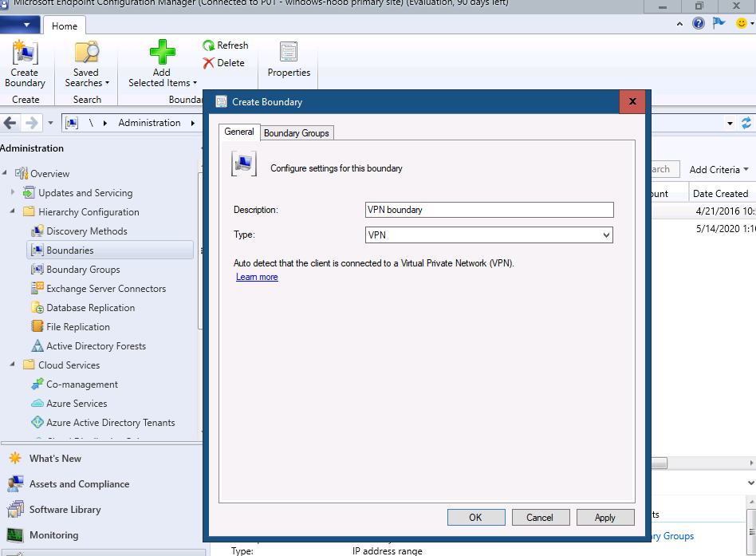Collapse the Cloud Services node

pos(13,365)
